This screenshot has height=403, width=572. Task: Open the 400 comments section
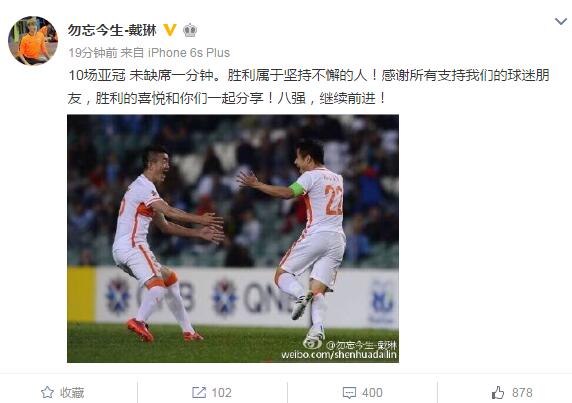click(x=363, y=393)
